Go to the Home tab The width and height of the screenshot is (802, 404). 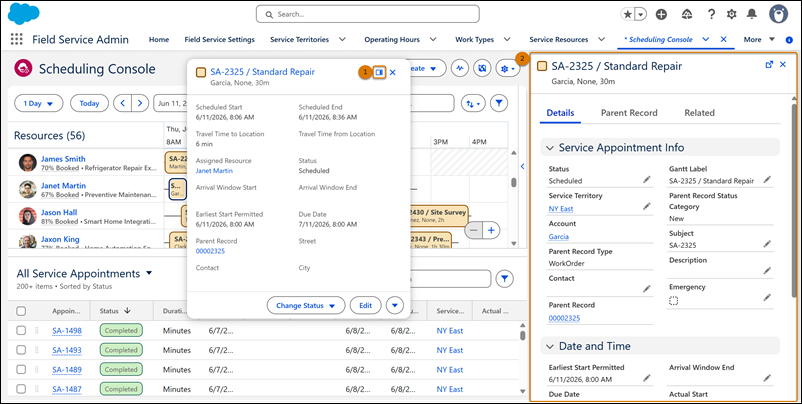pos(159,39)
